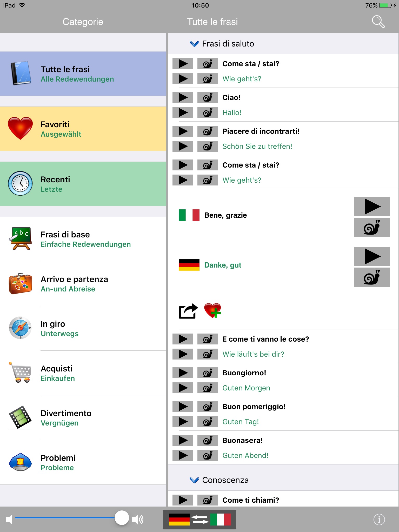Tap the loud speaker volume icon
Image resolution: width=399 pixels, height=532 pixels.
[x=138, y=519]
